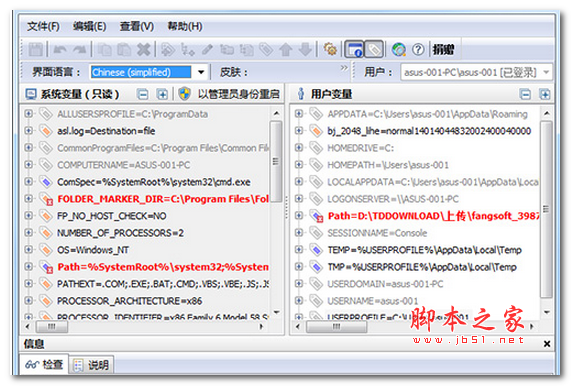Expand the ComSpec variable node
Viewport: 571px width, 386px height.
point(28,181)
